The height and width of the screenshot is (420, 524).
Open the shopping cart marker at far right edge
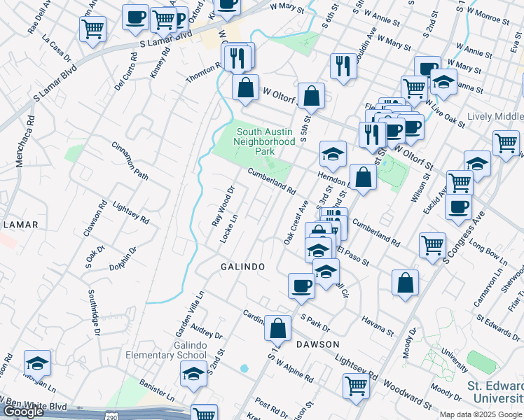pos(506,143)
